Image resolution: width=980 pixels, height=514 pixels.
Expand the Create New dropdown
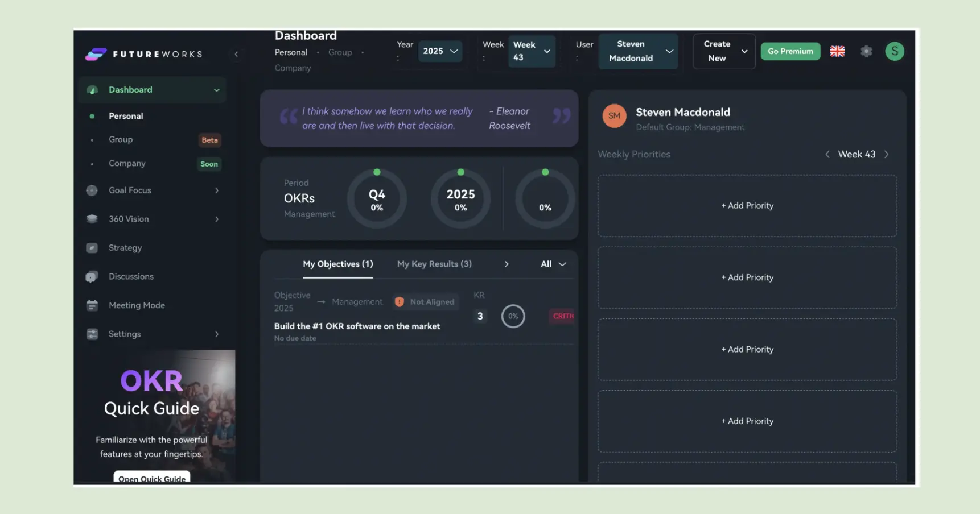click(x=723, y=51)
